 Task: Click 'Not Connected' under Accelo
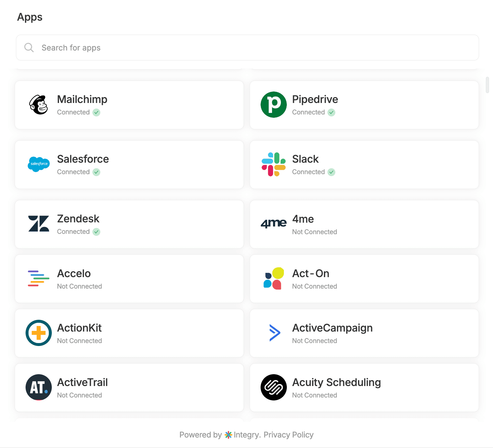coord(79,286)
